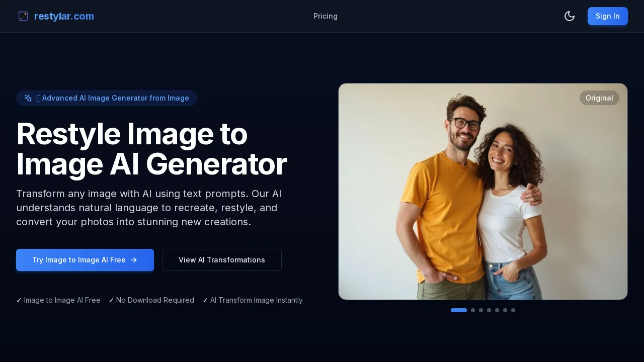644x362 pixels.
Task: Click the fifth carousel navigation dot
Action: point(497,310)
